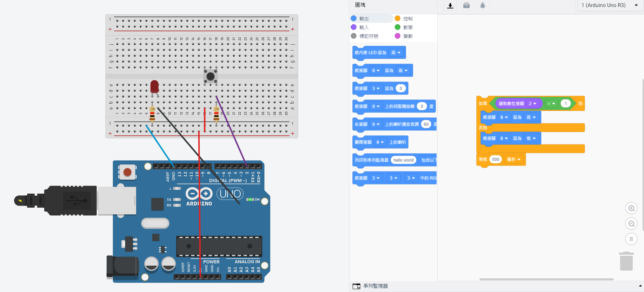Click the debugger bug icon
The height and width of the screenshot is (292, 644).
tap(483, 5)
